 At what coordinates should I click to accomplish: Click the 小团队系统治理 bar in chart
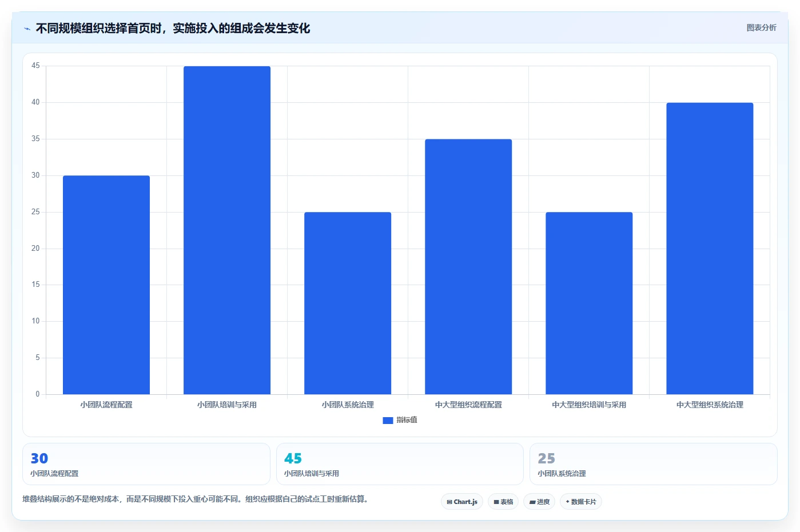pyautogui.click(x=348, y=303)
